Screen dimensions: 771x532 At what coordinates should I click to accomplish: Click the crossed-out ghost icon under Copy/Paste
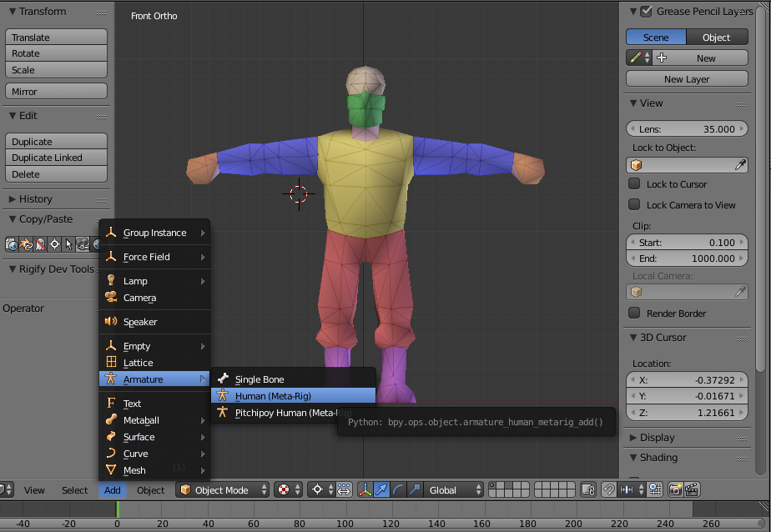pos(40,244)
